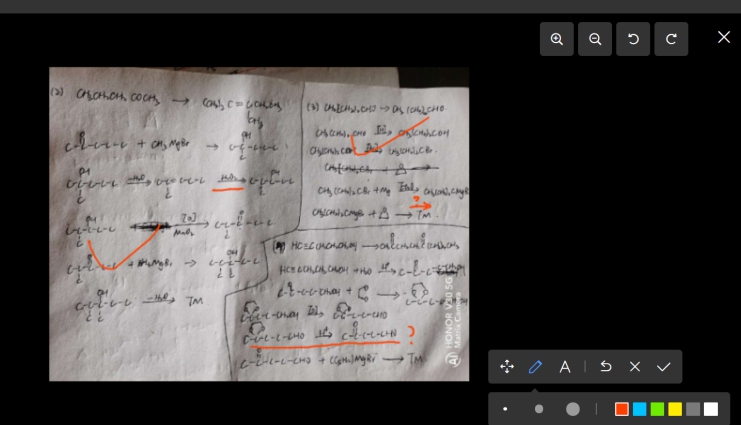Image resolution: width=741 pixels, height=425 pixels.
Task: Select the red-orange color swatch
Action: (x=622, y=409)
